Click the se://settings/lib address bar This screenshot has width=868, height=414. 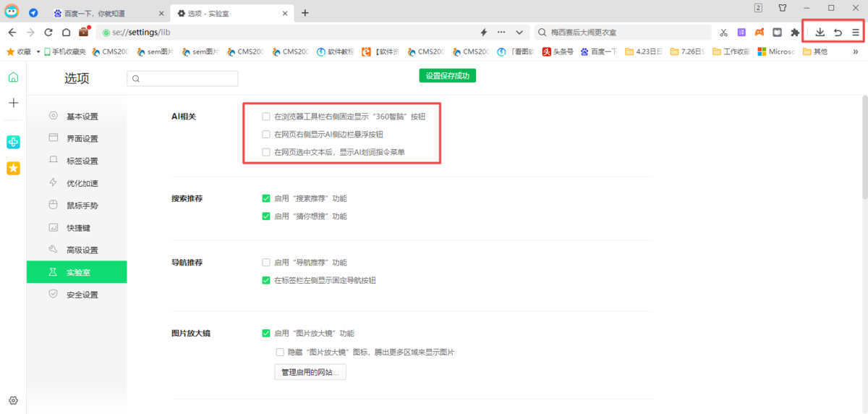click(312, 33)
